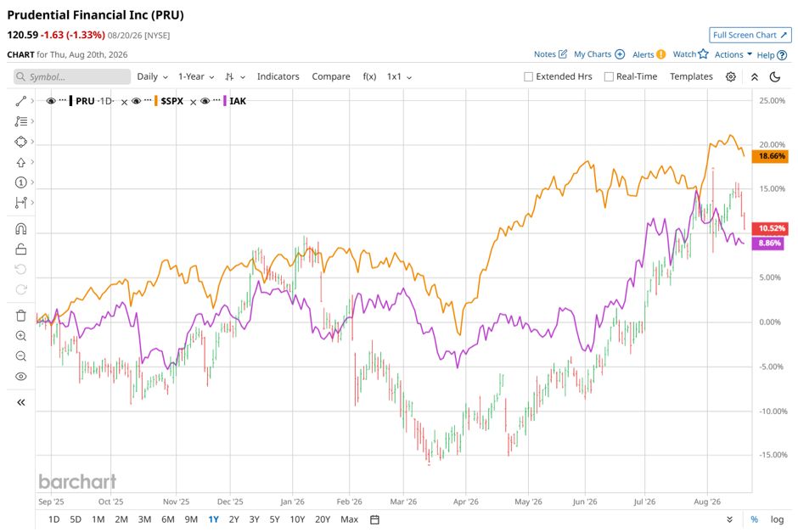798x532 pixels.
Task: Toggle PRU series visibility eye
Action: pos(51,101)
